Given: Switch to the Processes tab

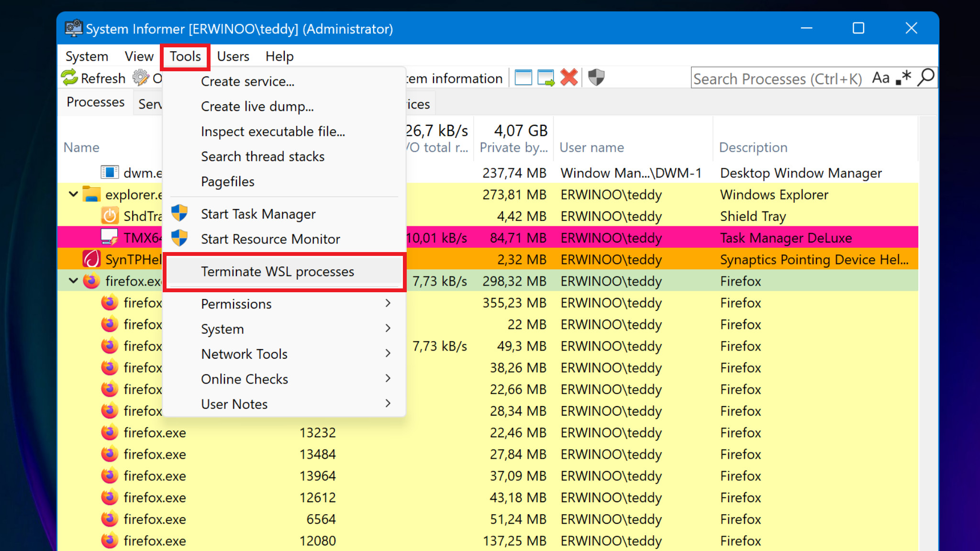Looking at the screenshot, I should 95,102.
